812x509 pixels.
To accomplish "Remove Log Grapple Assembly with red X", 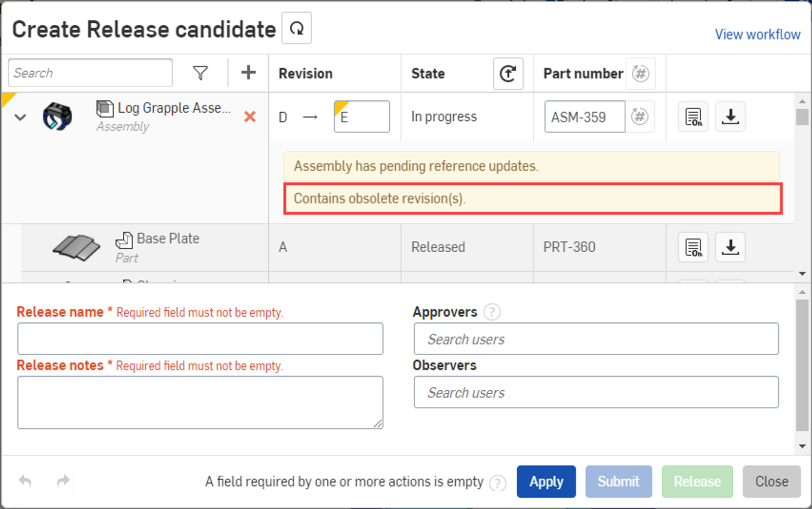I will pos(250,117).
